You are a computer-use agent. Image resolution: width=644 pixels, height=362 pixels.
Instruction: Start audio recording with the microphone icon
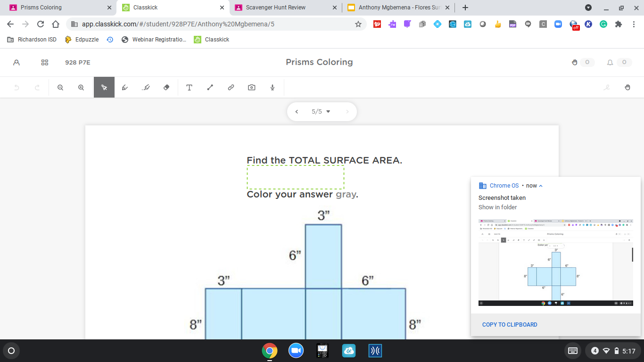(x=272, y=87)
